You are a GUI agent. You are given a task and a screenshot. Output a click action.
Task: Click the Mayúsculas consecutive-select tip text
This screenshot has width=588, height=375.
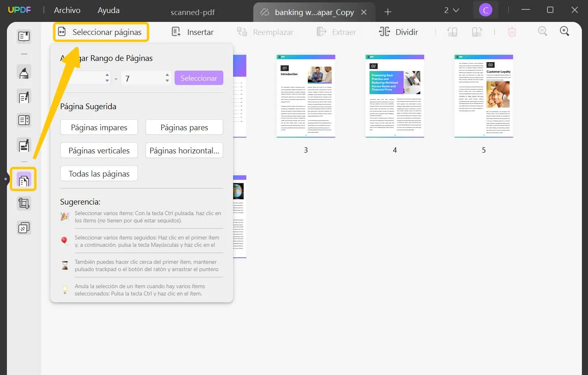pyautogui.click(x=147, y=241)
